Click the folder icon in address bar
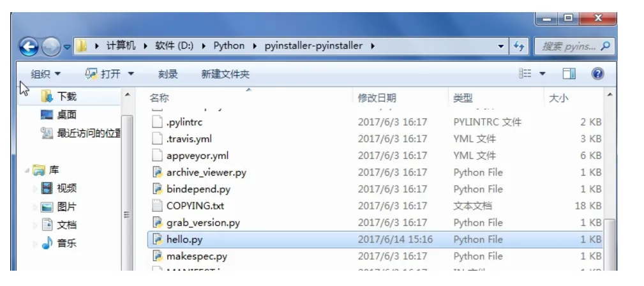 (82, 45)
